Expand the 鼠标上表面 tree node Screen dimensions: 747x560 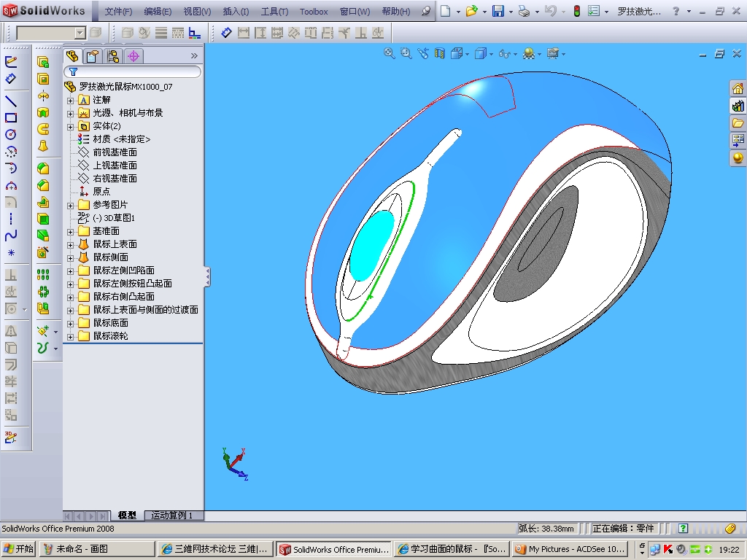71,245
